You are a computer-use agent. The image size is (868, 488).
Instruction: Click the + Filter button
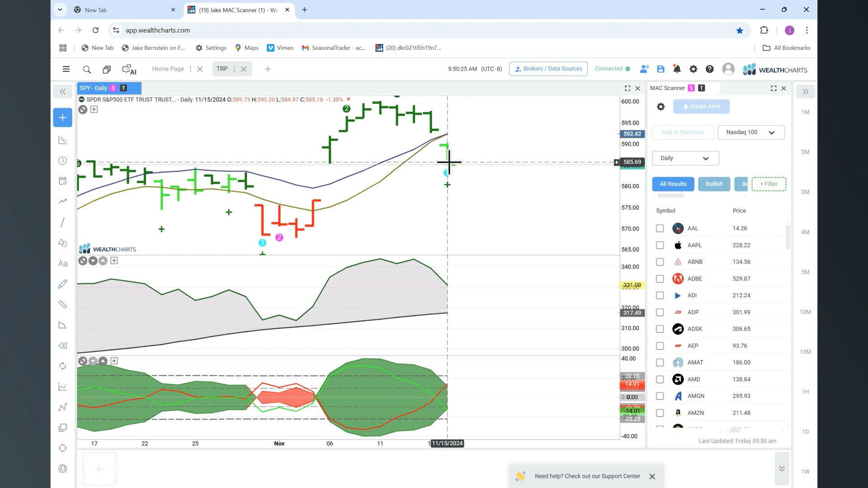click(x=769, y=184)
